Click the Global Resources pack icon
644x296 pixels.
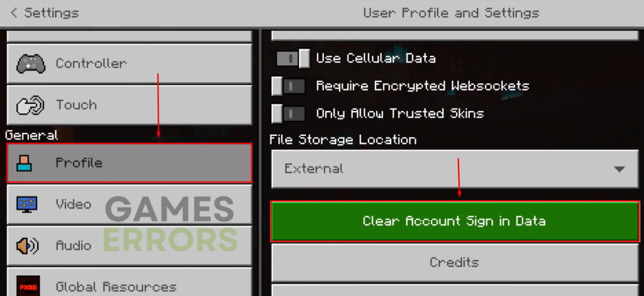[28, 286]
